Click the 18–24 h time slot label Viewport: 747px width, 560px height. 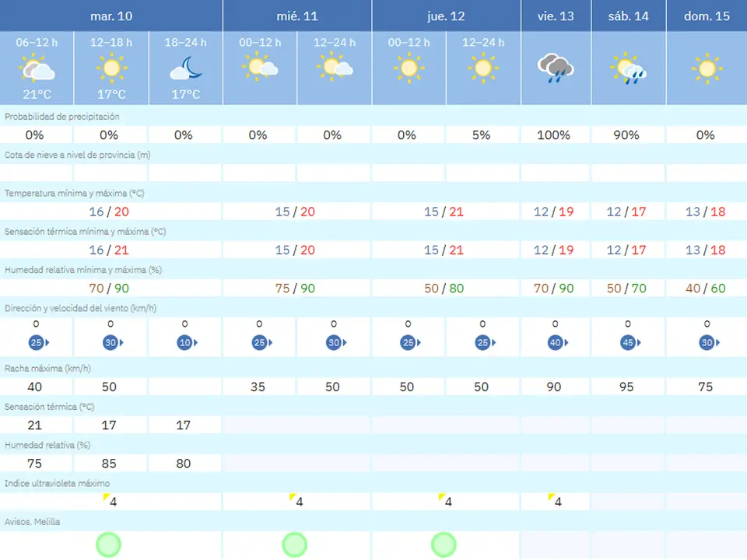click(x=186, y=42)
